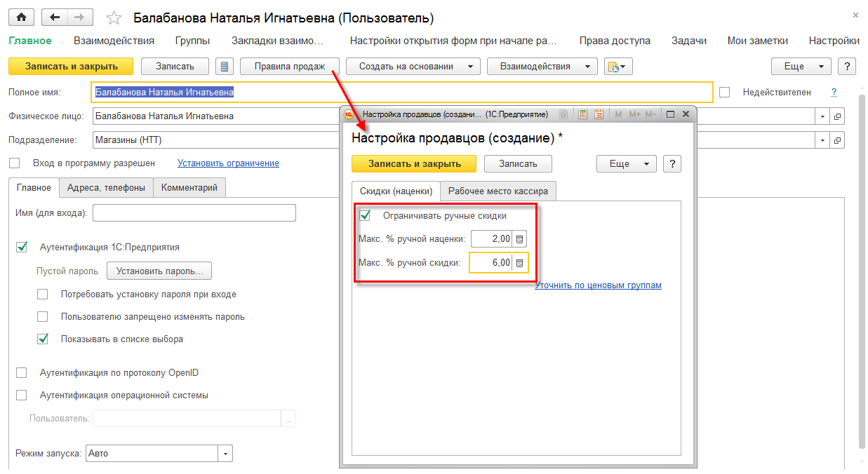Click the Имя (для входа) input field
This screenshot has width=868, height=474.
pyautogui.click(x=194, y=213)
